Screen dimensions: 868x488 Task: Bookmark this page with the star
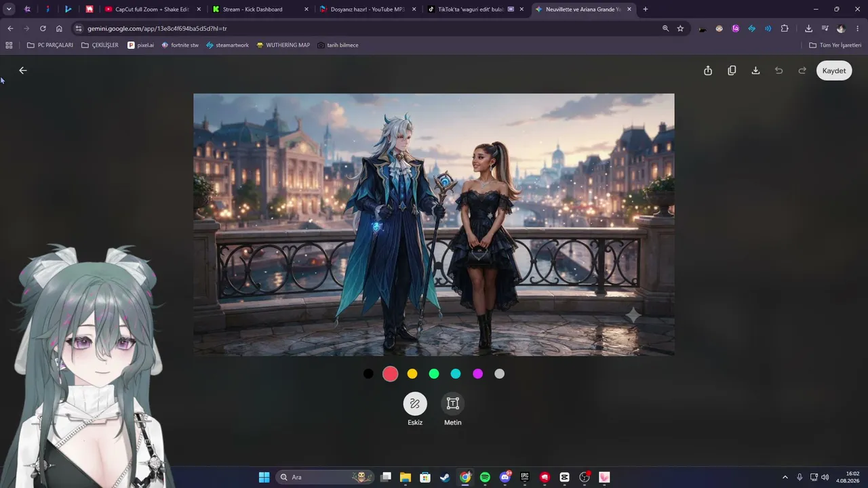click(x=680, y=28)
